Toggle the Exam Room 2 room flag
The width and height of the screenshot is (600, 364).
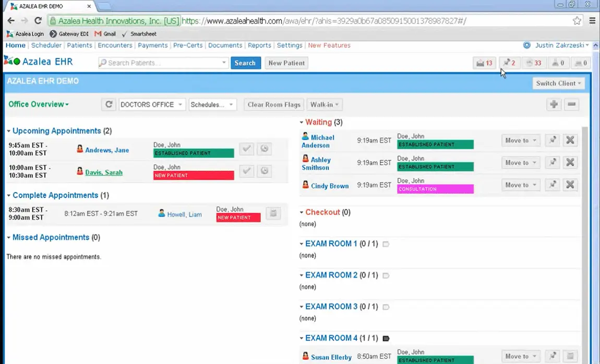[x=386, y=275]
